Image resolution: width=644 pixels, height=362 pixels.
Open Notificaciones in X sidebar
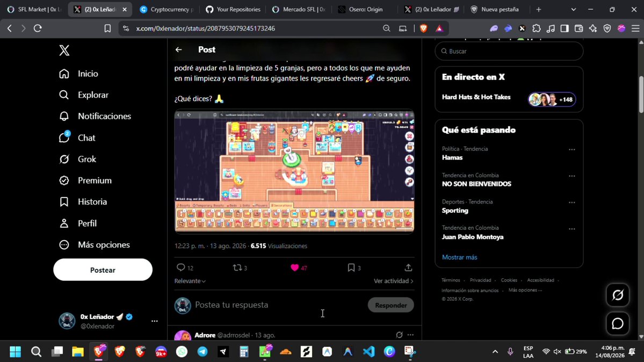(x=95, y=117)
